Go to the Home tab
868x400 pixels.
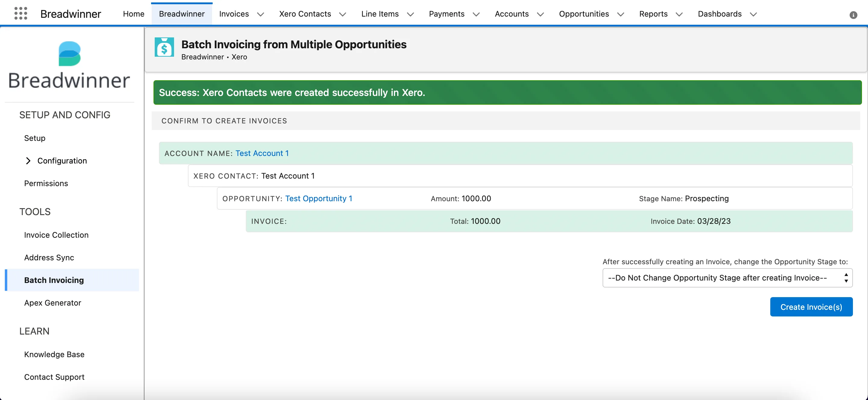coord(133,14)
